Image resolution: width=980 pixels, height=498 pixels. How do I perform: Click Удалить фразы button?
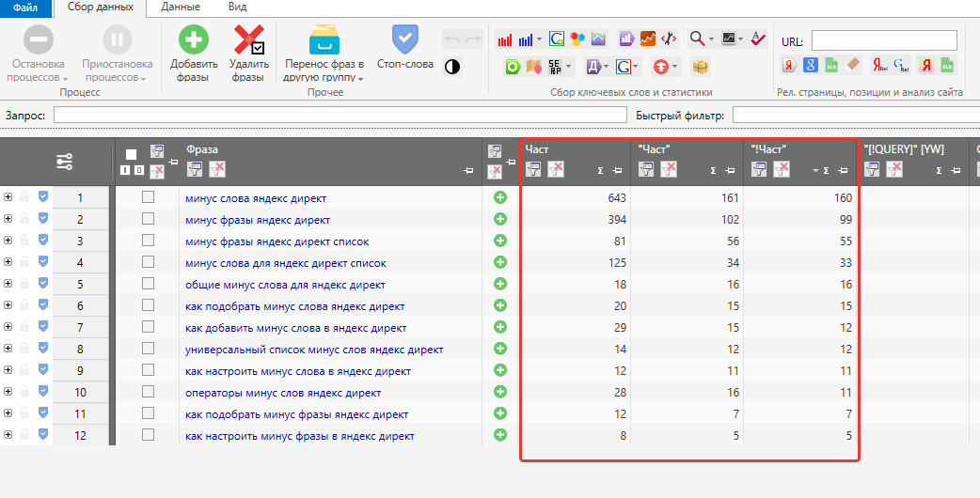[248, 54]
